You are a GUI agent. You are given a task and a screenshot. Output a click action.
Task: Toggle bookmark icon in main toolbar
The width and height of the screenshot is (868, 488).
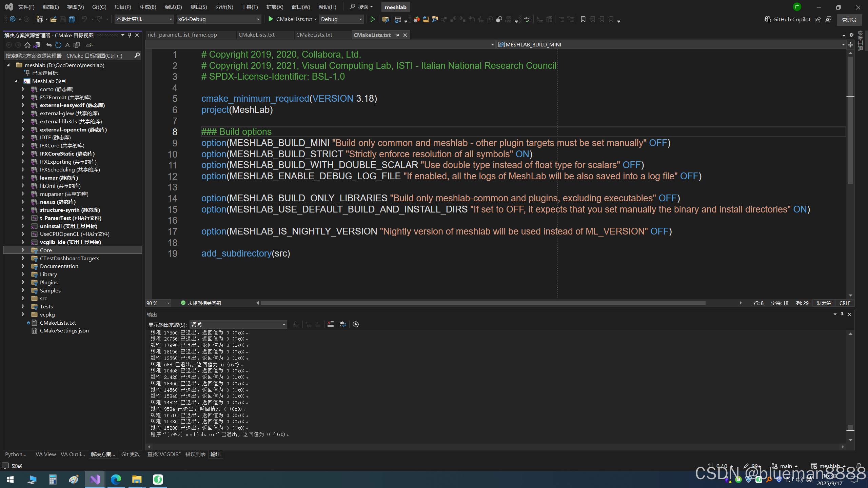tap(583, 19)
